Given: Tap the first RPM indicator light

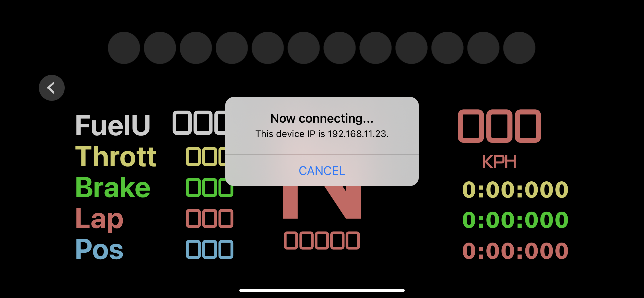Looking at the screenshot, I should [124, 48].
